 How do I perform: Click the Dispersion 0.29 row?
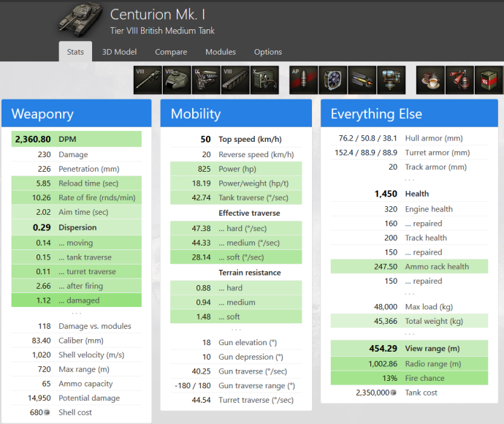pyautogui.click(x=77, y=227)
